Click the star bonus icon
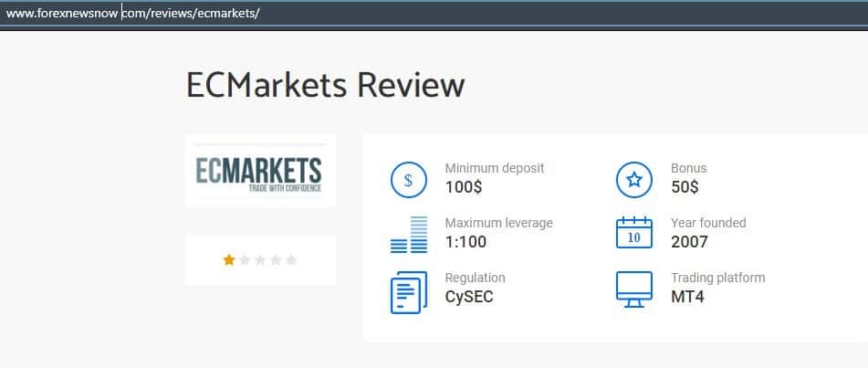The height and width of the screenshot is (368, 868). click(x=633, y=180)
